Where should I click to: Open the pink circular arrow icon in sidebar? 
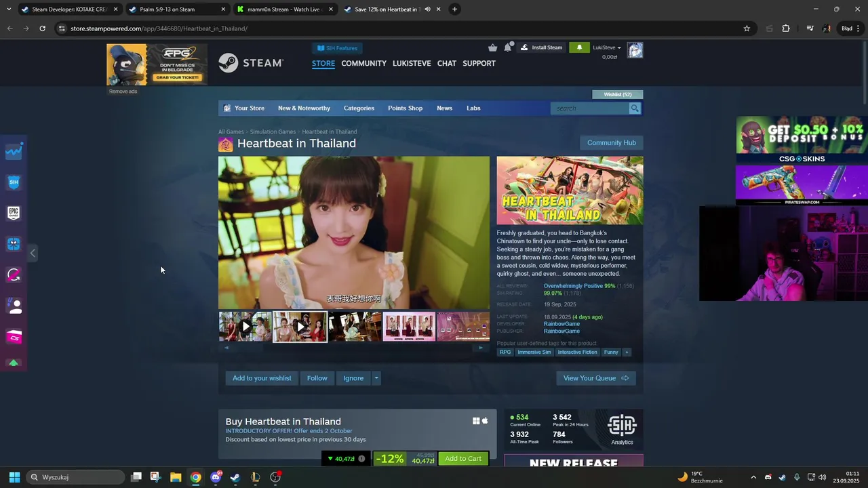coord(14,274)
